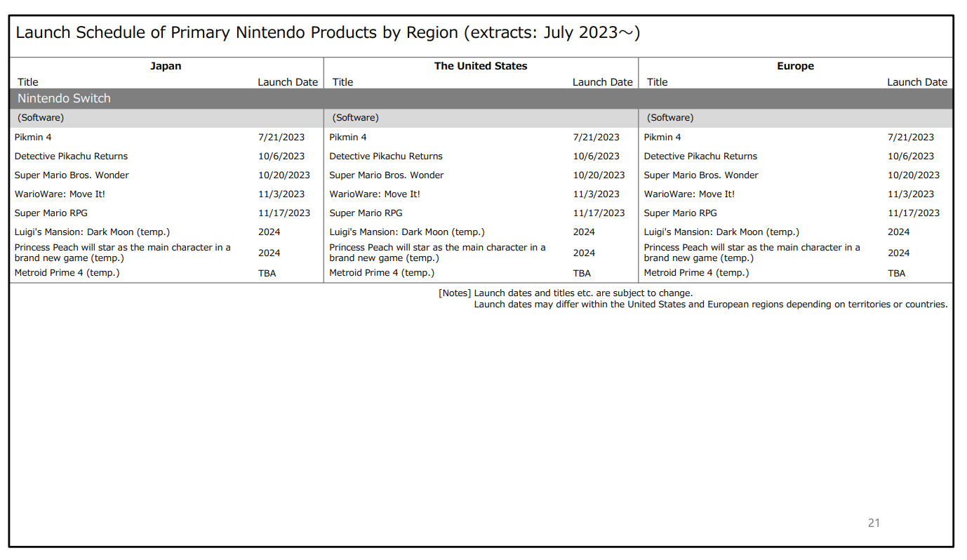The height and width of the screenshot is (560, 967).
Task: Select 'WarioWare: Move It!' in the Europe list
Action: click(x=689, y=194)
